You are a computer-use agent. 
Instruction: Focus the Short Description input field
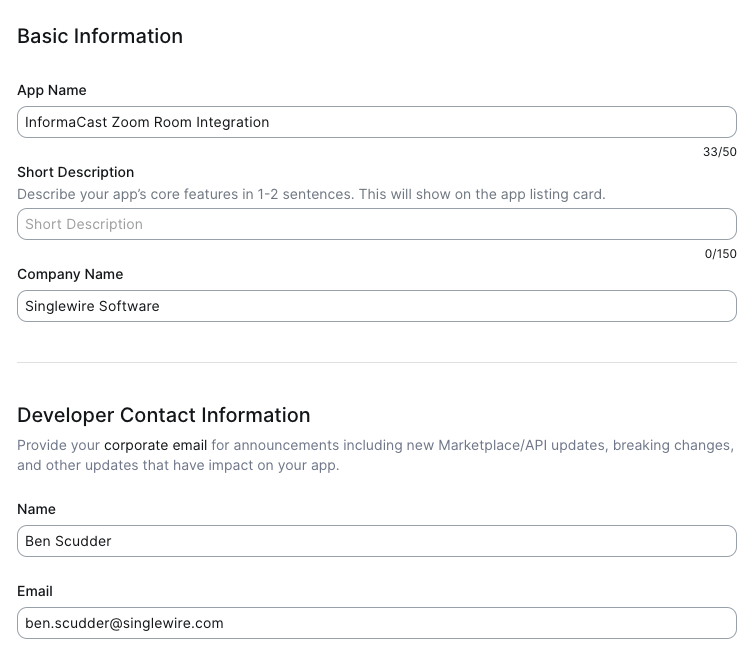(376, 224)
